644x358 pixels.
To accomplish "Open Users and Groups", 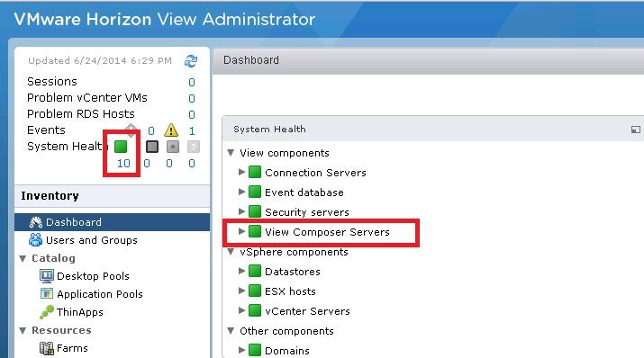I will (x=92, y=240).
